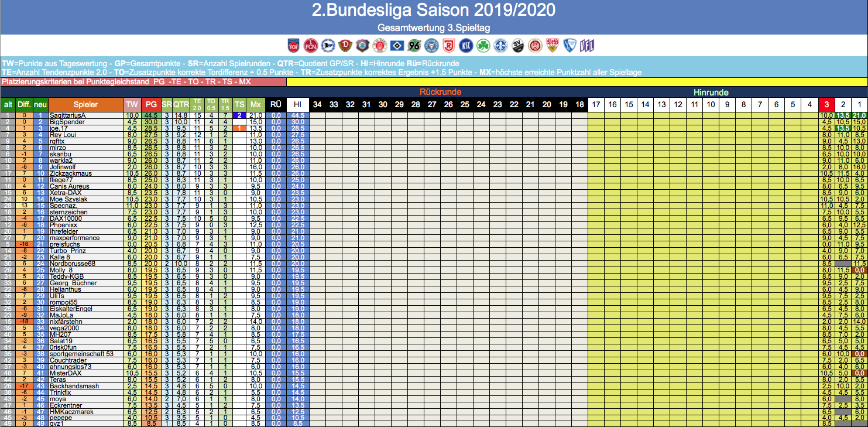Select the 'TR 1.5' column header
Screen dimensions: 868x427
click(225, 104)
